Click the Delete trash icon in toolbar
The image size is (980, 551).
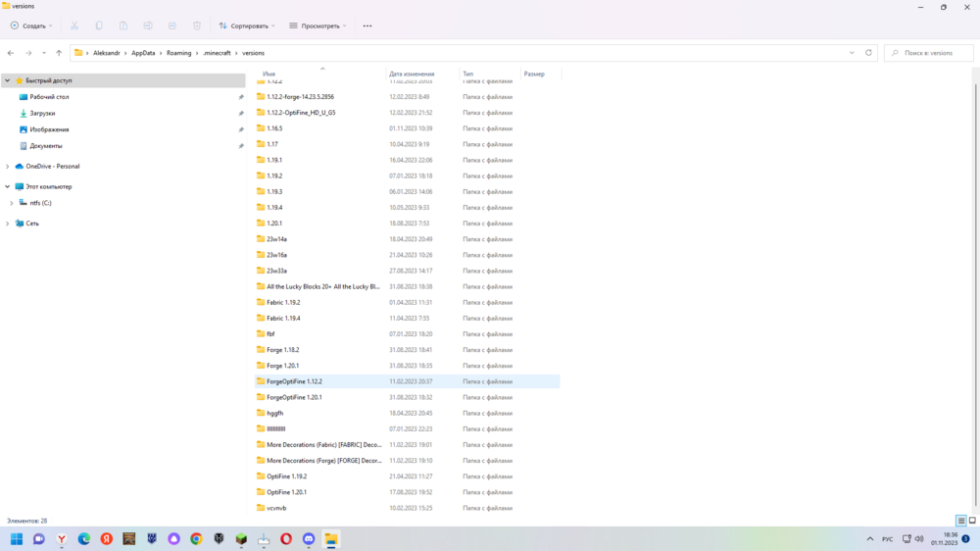pyautogui.click(x=197, y=25)
